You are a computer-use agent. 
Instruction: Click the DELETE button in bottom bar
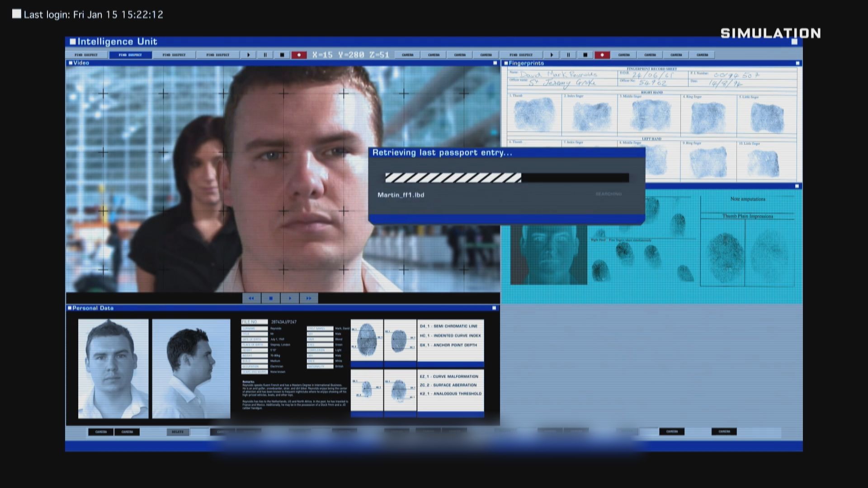[178, 432]
